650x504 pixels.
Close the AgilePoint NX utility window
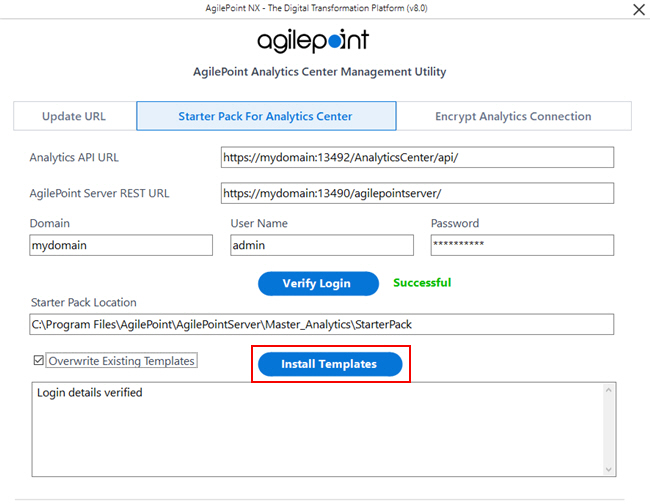click(639, 9)
